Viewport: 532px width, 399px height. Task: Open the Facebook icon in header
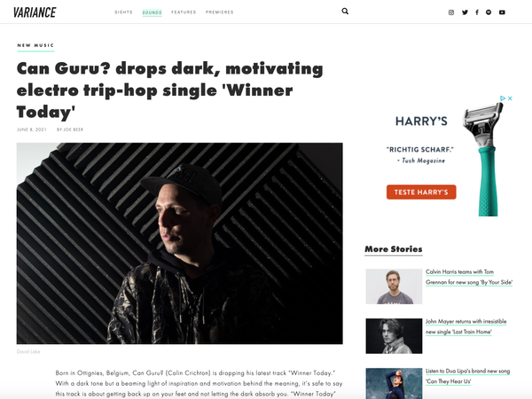coord(477,12)
